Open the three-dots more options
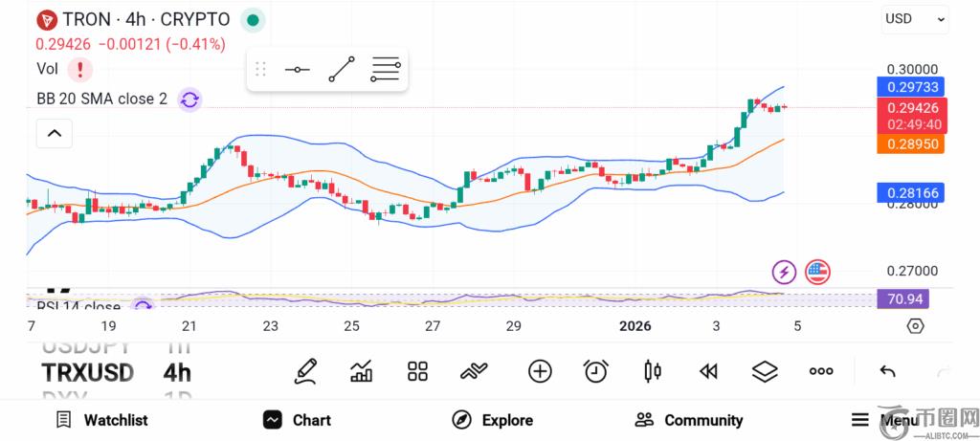980x441 pixels. (820, 372)
